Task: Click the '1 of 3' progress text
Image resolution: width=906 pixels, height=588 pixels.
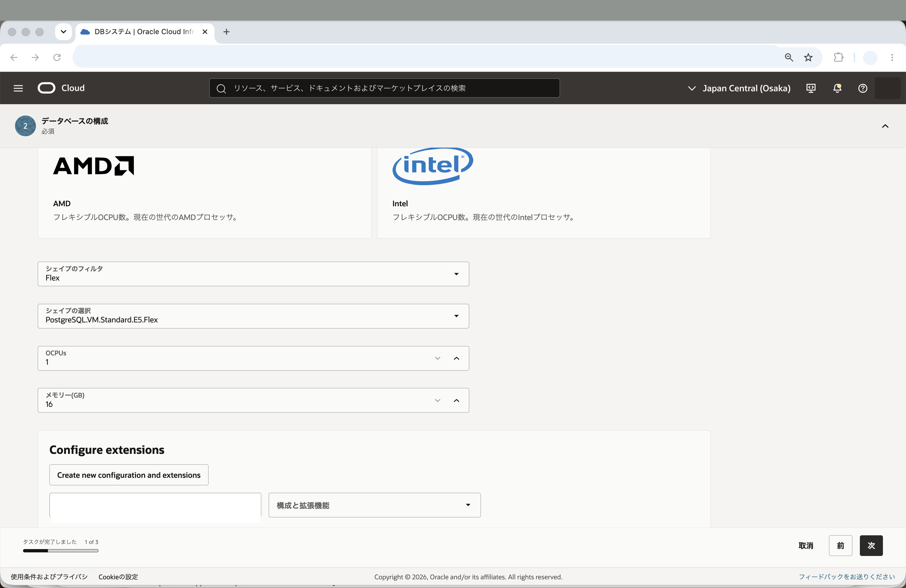Action: point(91,542)
